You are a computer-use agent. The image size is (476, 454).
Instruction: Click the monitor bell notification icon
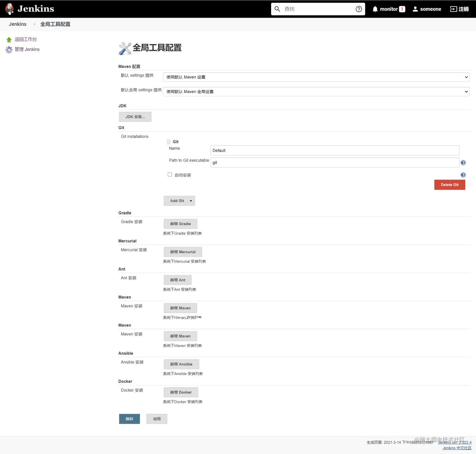375,9
